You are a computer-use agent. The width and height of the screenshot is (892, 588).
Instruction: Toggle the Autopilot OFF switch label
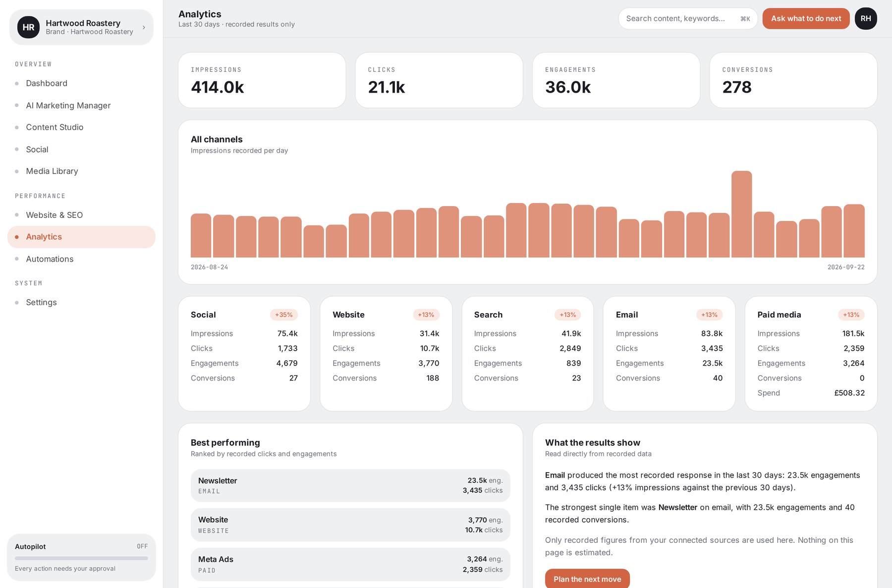pos(142,546)
